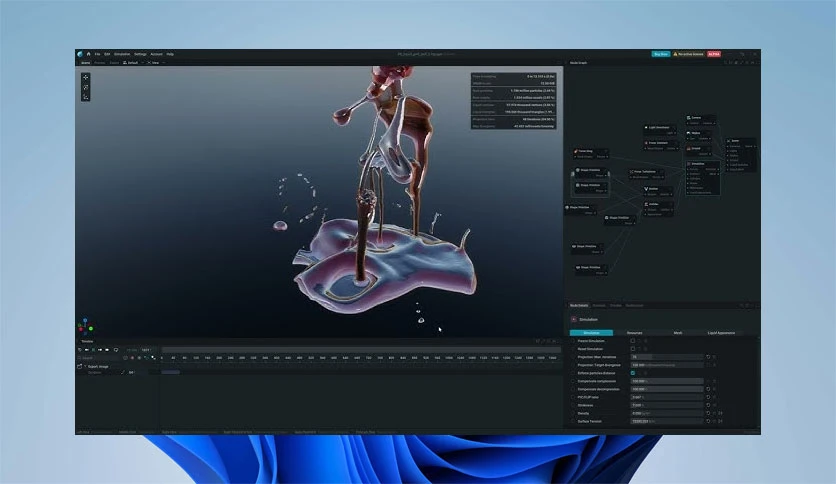Click the Export Image track icon
This screenshot has width=836, height=484.
pyautogui.click(x=80, y=366)
